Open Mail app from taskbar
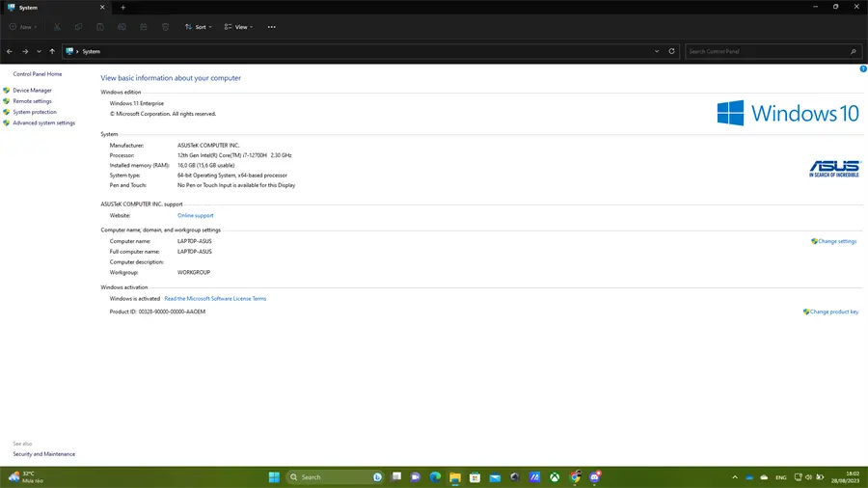Viewport: 868px width, 488px height. point(495,477)
